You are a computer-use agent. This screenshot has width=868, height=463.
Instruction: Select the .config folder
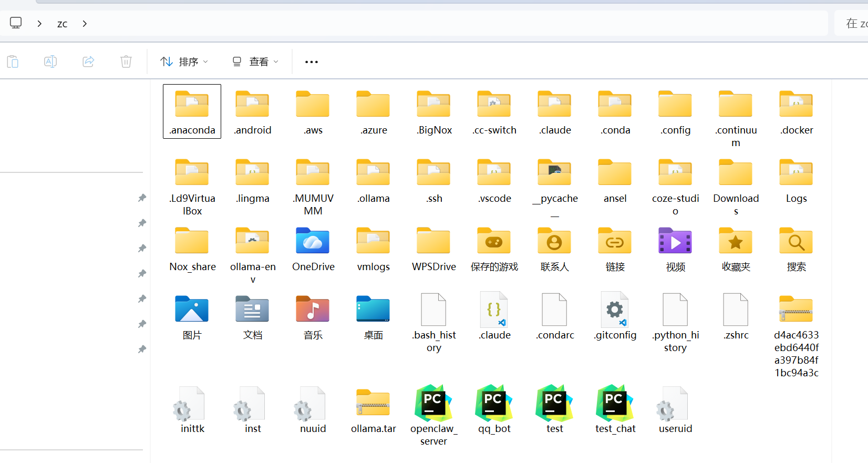pos(676,111)
